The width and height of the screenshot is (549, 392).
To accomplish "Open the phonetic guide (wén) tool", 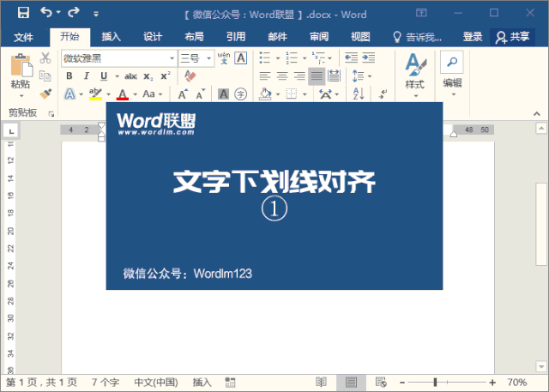I will coord(224,58).
